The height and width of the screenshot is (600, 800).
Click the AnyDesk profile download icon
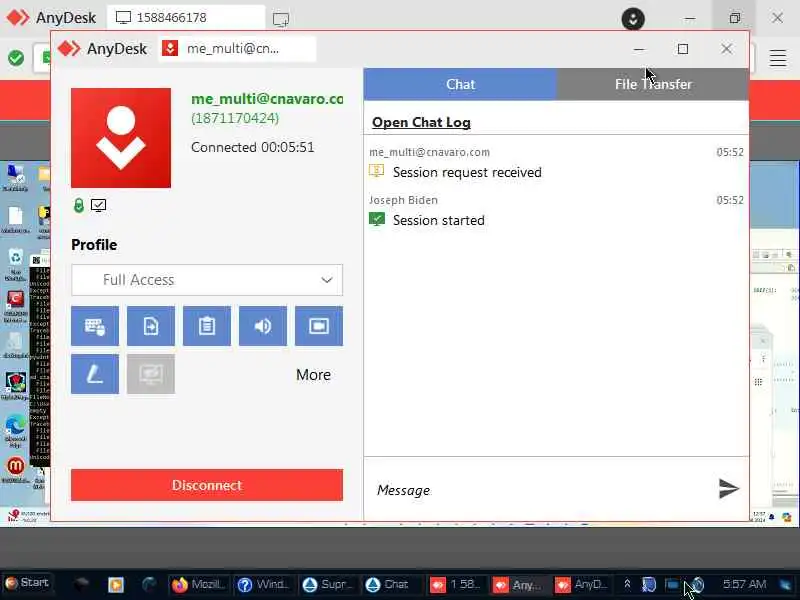[x=633, y=19]
